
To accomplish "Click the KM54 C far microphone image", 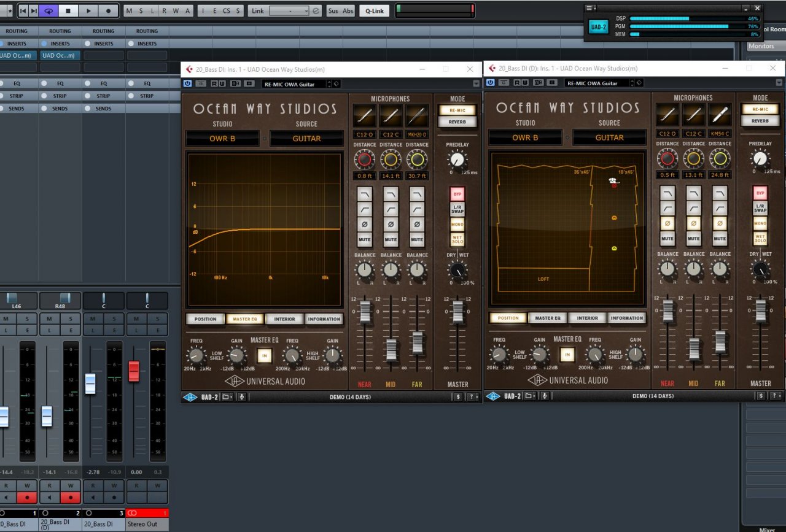I will 720,114.
